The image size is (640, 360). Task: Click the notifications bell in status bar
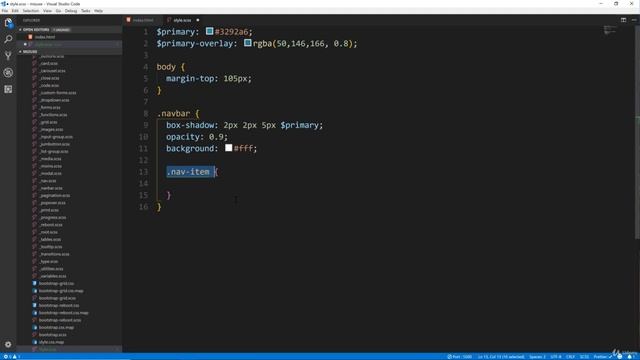(x=630, y=357)
